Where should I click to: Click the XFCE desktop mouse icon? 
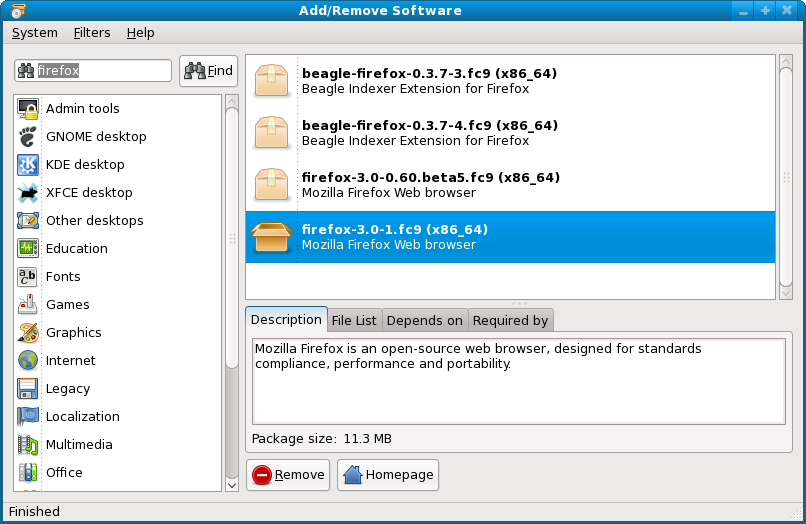point(28,193)
